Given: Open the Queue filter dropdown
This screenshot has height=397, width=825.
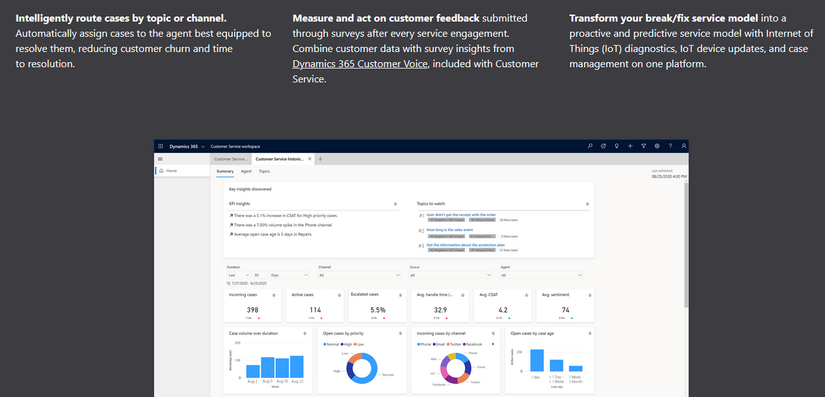Looking at the screenshot, I should tap(451, 275).
